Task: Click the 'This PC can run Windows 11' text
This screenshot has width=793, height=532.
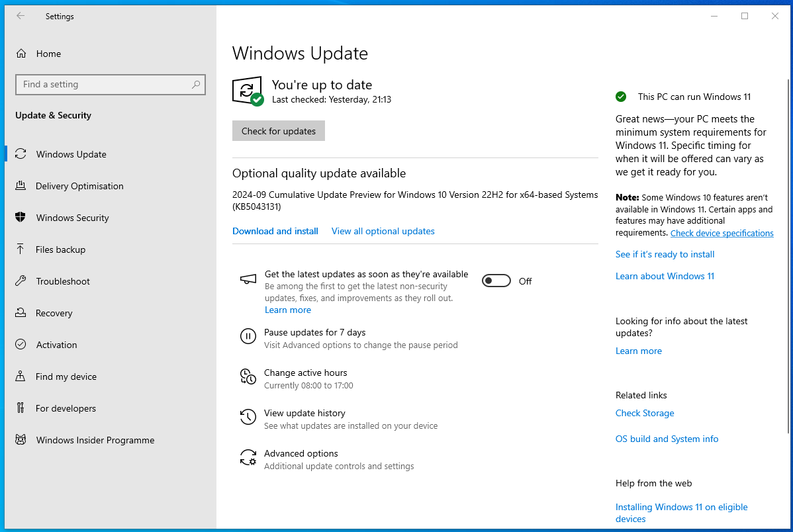Action: (694, 97)
